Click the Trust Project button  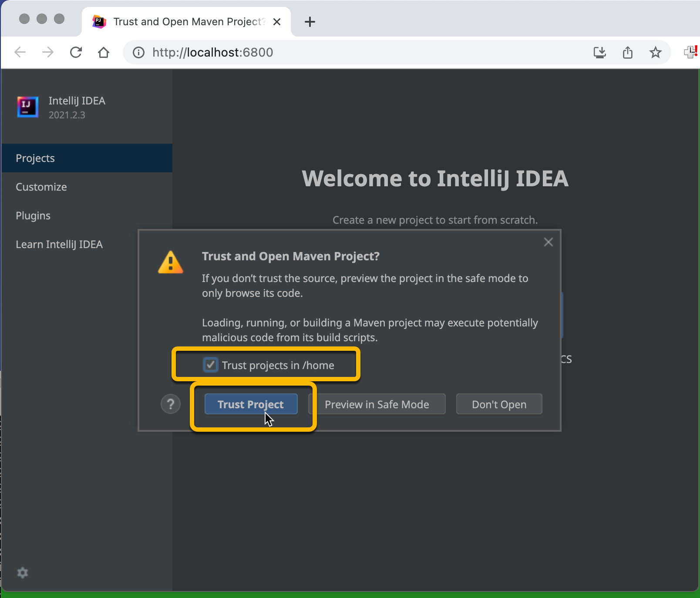[251, 404]
